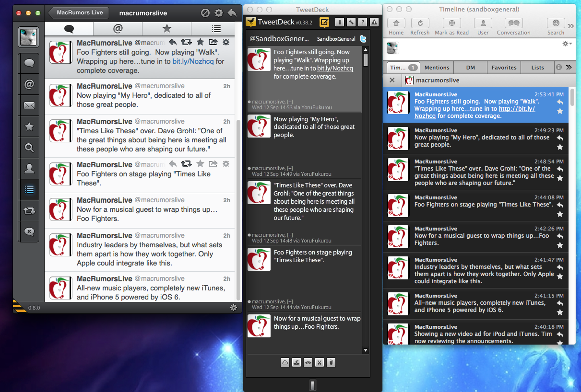
Task: Click scissors button below TweetDeck column
Action: pos(319,362)
